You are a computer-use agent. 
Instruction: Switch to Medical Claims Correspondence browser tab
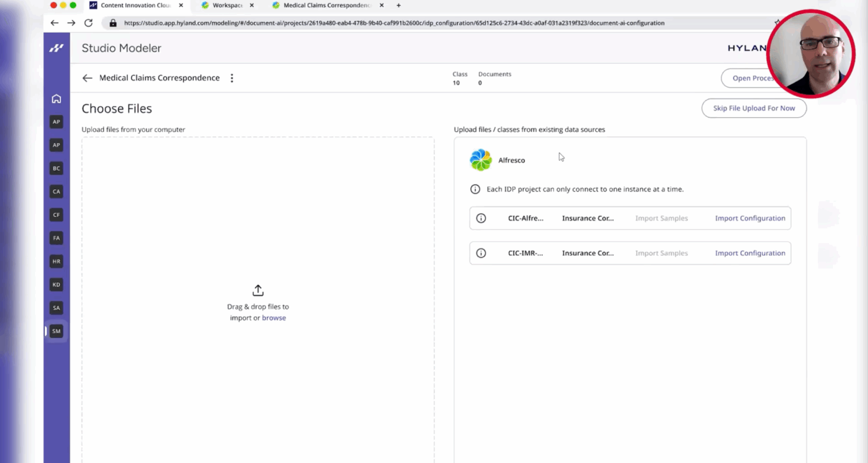tap(326, 6)
